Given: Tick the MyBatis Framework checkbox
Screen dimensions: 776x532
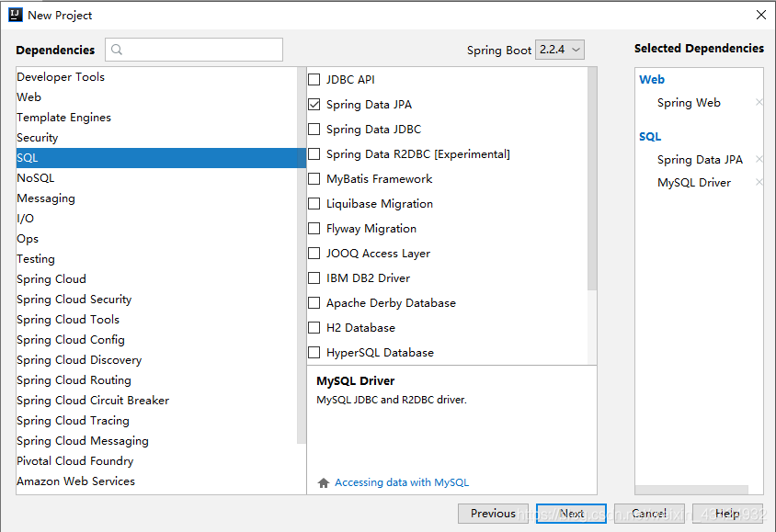Looking at the screenshot, I should [314, 179].
